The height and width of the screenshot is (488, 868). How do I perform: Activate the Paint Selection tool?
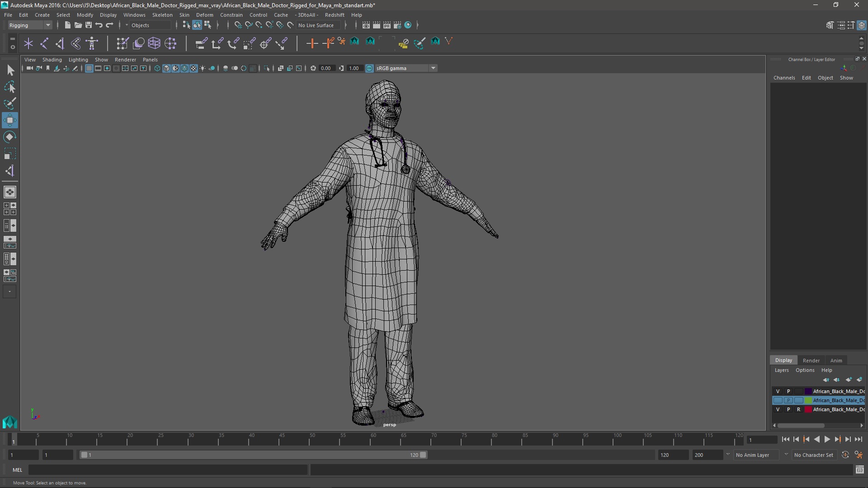(10, 103)
